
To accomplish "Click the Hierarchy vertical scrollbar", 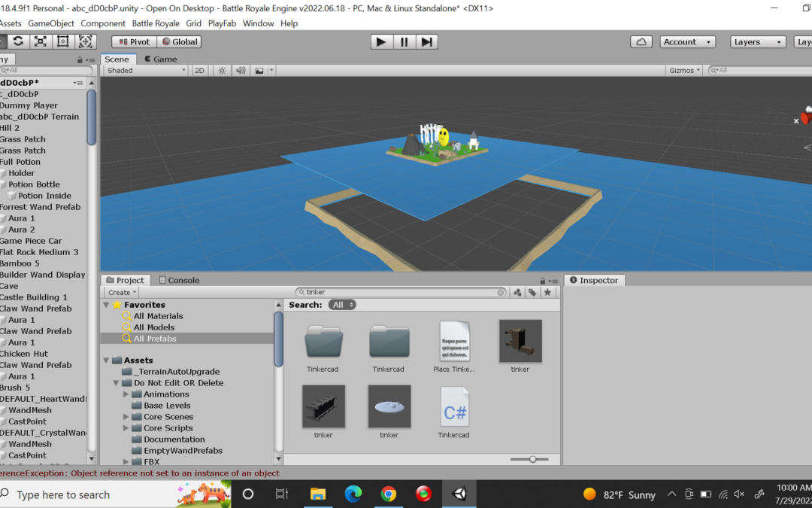I will coord(92,117).
